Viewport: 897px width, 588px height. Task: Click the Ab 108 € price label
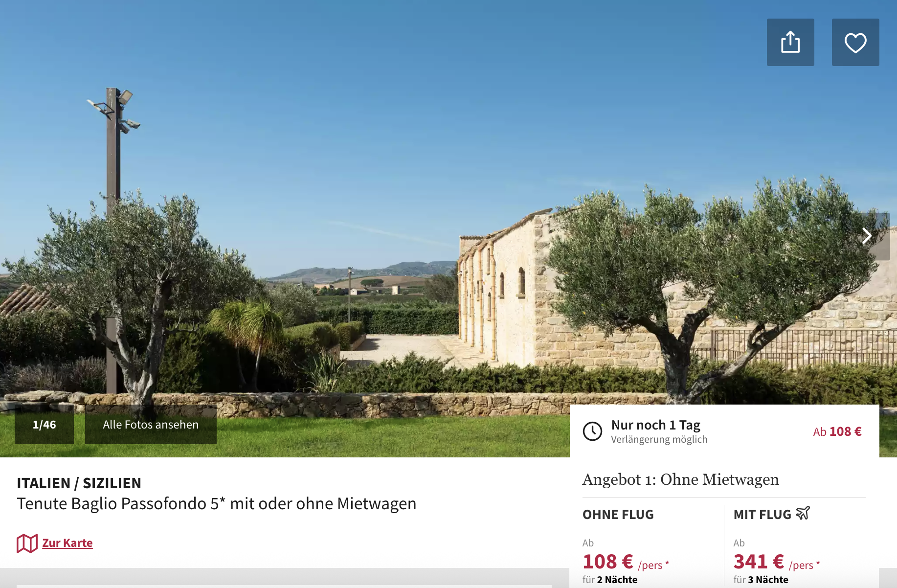(837, 431)
